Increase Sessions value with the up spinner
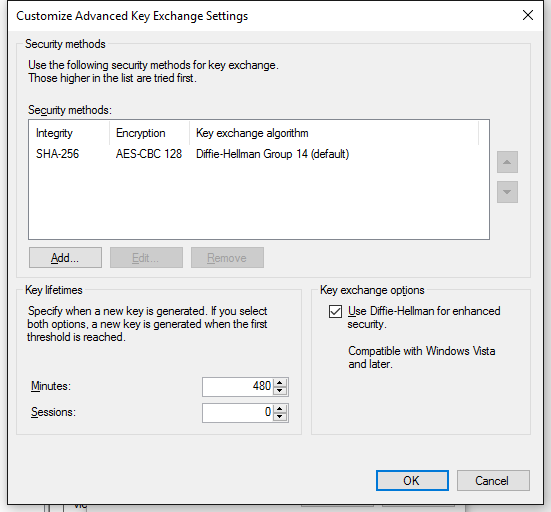 click(x=280, y=409)
